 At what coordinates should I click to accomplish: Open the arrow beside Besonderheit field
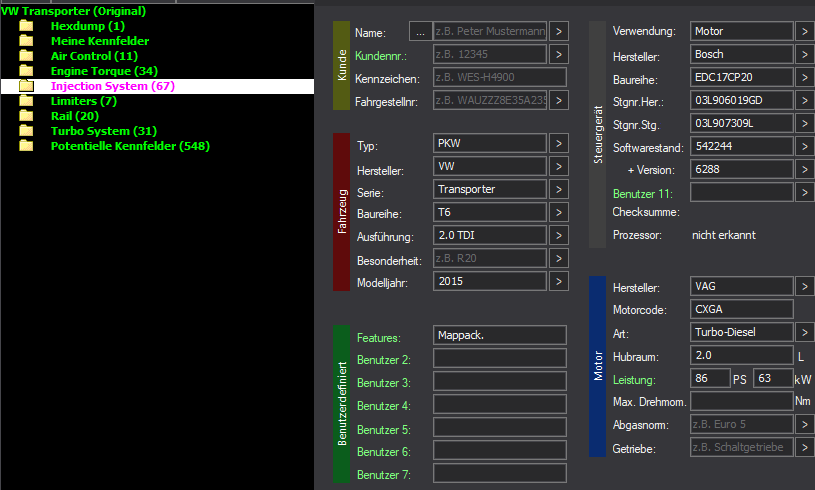[x=559, y=258]
